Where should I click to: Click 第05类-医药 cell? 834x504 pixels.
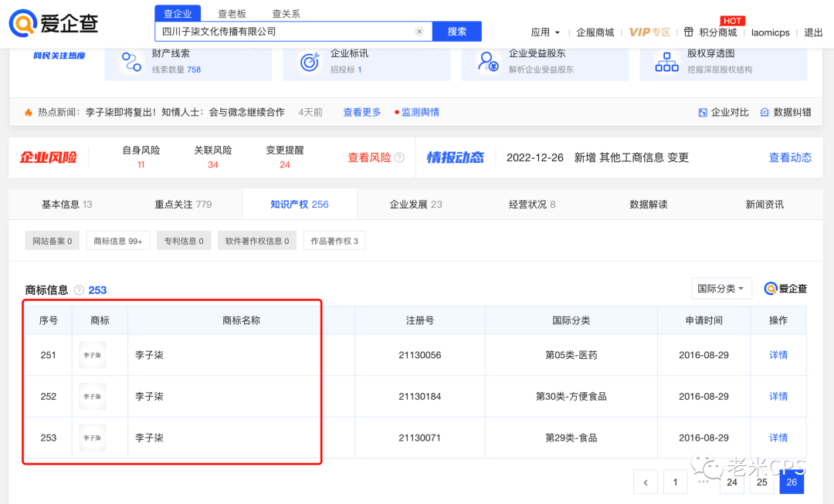click(571, 354)
